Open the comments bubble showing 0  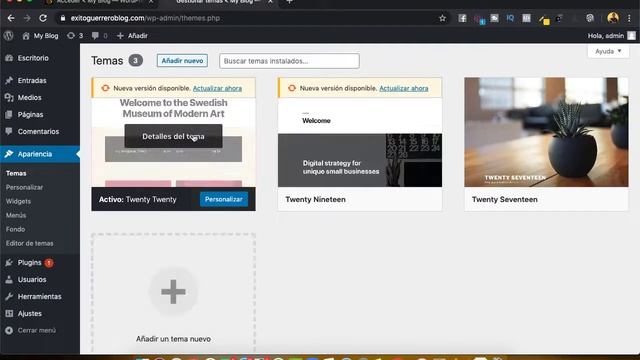pos(100,36)
